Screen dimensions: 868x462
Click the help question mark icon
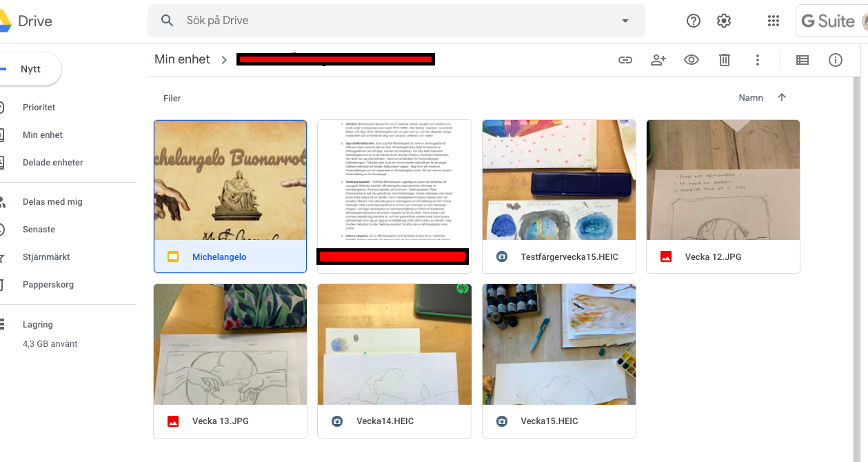pos(694,21)
